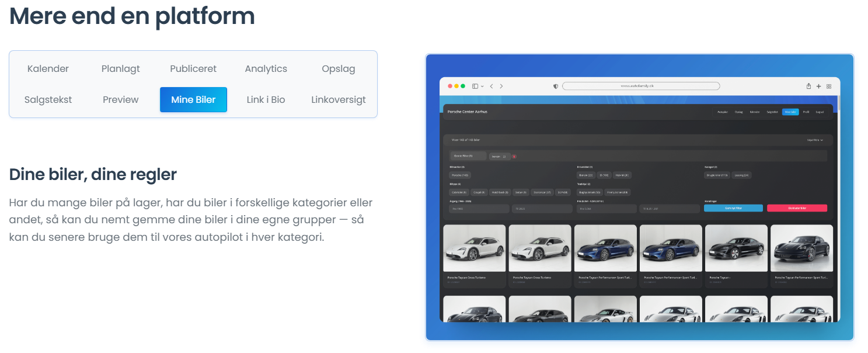The width and height of the screenshot is (868, 353).
Task: Toggle the browser sidebar icon
Action: click(475, 86)
